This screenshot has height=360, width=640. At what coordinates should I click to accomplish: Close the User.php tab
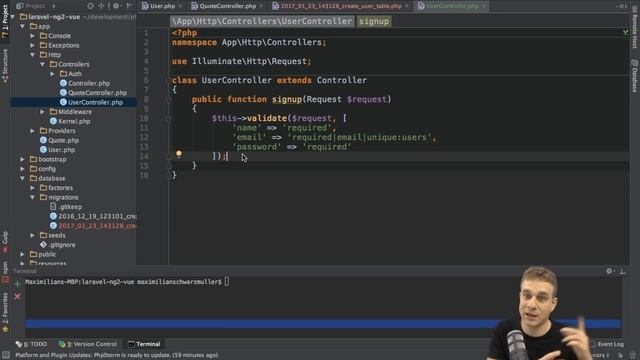[x=180, y=6]
